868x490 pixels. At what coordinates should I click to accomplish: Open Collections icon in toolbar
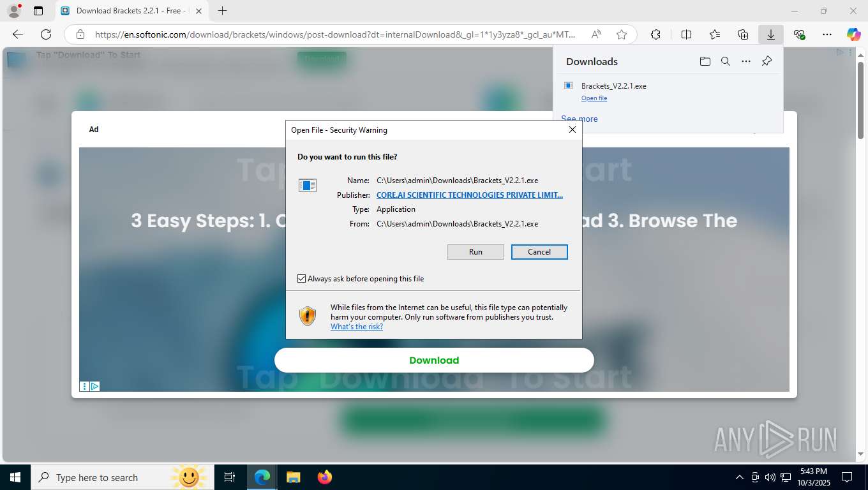pyautogui.click(x=743, y=34)
